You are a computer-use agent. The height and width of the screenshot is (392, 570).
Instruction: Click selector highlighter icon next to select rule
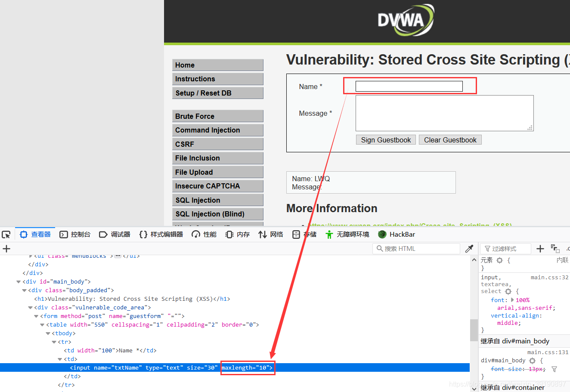coord(508,291)
